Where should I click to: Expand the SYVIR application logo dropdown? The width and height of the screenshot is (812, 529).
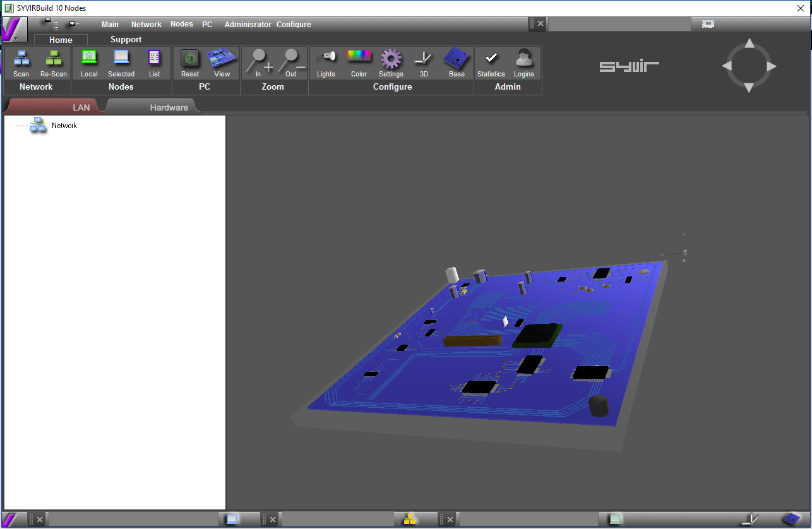point(14,30)
